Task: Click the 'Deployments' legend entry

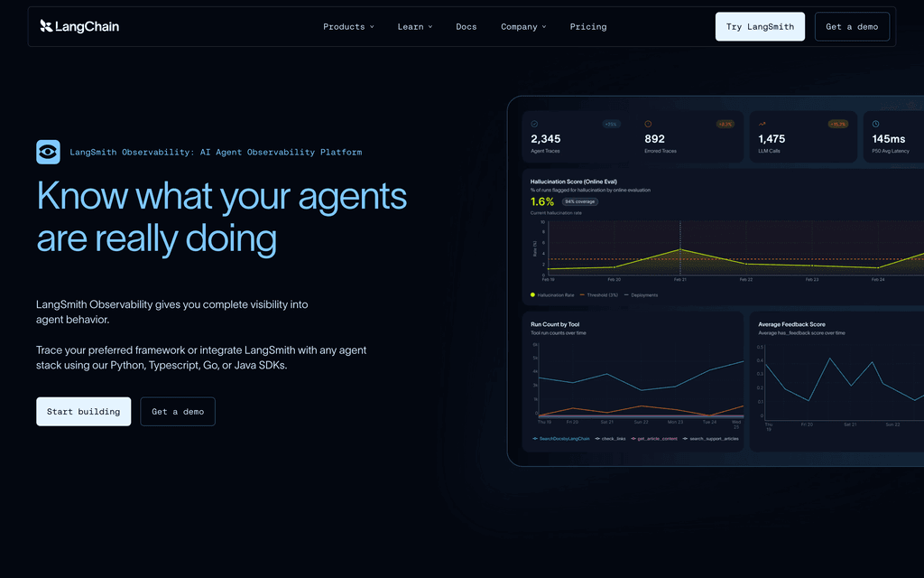Action: pos(641,295)
